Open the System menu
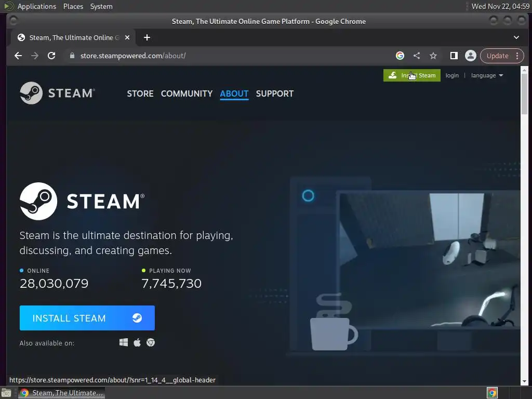The height and width of the screenshot is (399, 532). (x=101, y=6)
